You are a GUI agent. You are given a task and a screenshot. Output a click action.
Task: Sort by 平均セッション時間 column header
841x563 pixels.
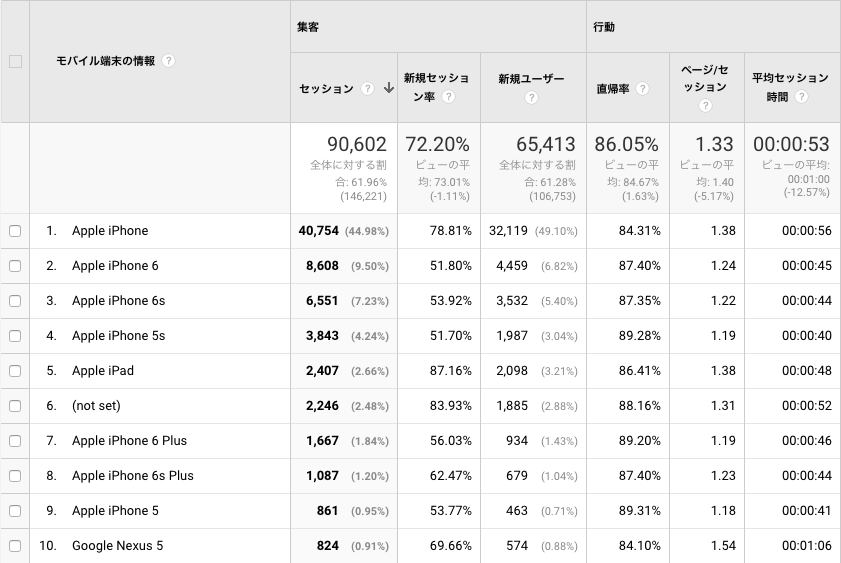coord(790,87)
